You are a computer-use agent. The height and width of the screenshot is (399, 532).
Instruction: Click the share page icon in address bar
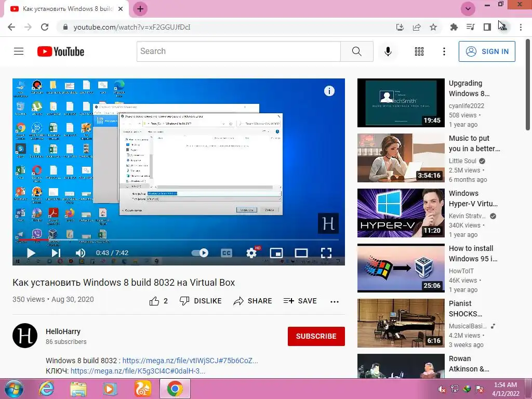417,27
